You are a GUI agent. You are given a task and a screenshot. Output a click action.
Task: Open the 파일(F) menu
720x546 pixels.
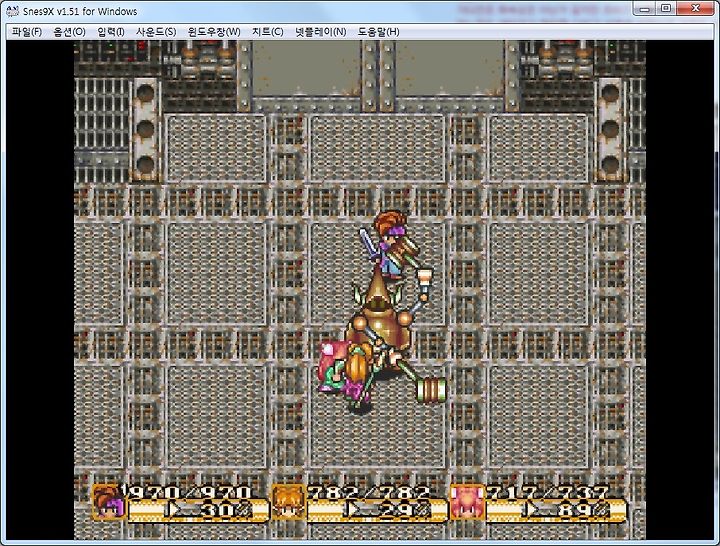click(27, 32)
